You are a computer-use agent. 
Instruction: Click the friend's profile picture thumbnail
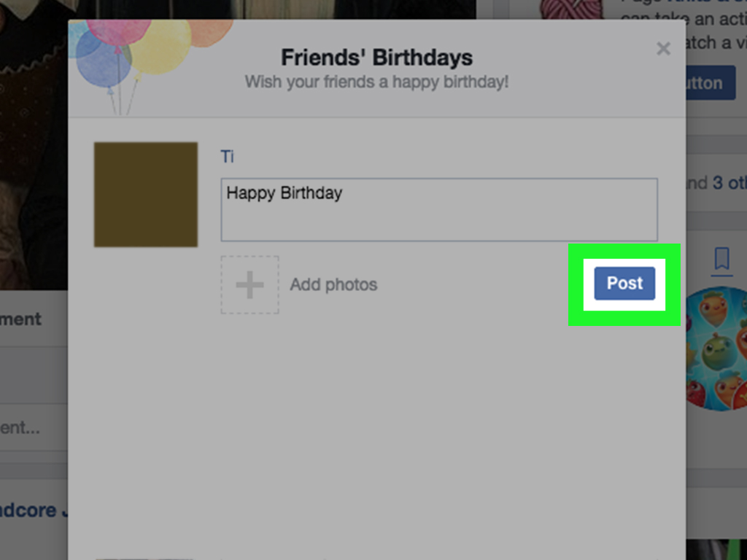click(x=145, y=194)
